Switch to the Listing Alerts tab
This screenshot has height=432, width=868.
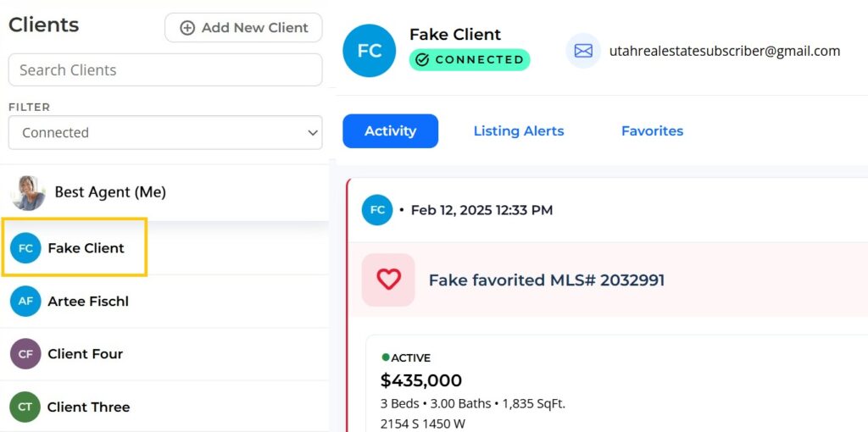pos(519,131)
